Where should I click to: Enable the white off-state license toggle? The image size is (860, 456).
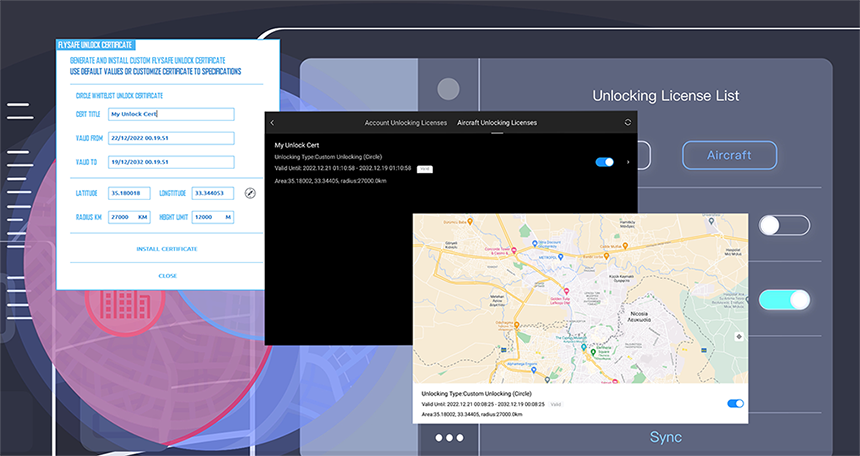coord(783,225)
